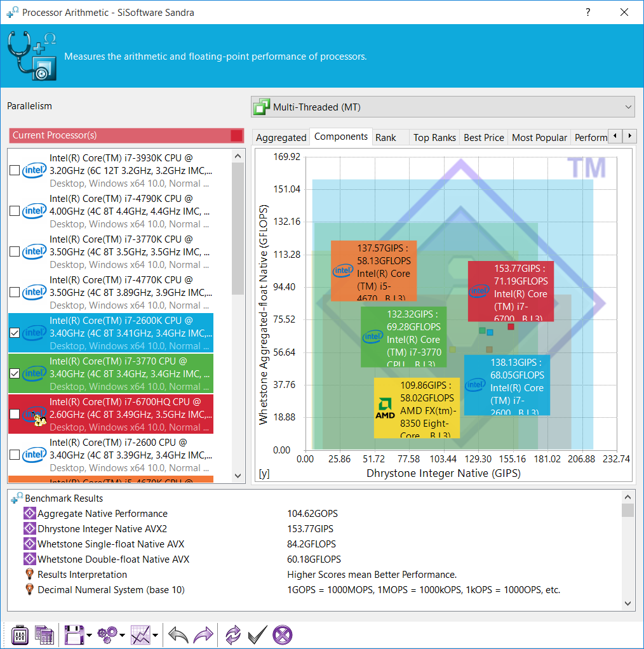Uncheck the i7-3770 processor checkbox
The width and height of the screenshot is (644, 649).
pyautogui.click(x=15, y=373)
